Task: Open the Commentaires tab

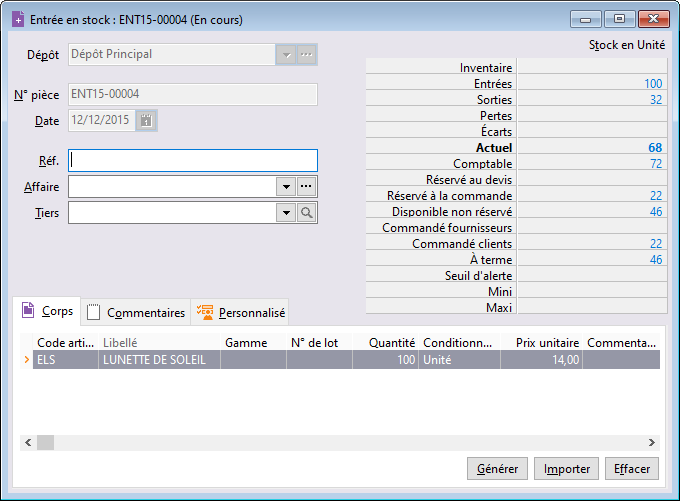Action: [136, 313]
